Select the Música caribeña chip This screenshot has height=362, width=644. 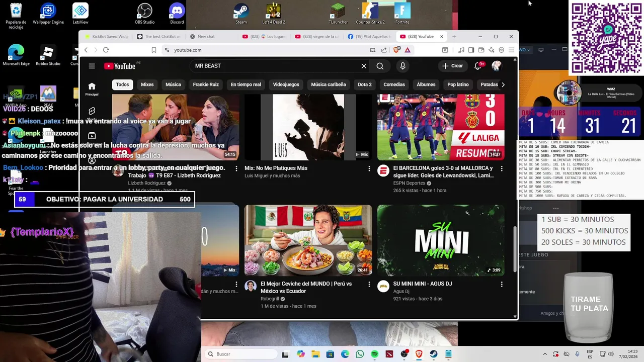pyautogui.click(x=329, y=84)
